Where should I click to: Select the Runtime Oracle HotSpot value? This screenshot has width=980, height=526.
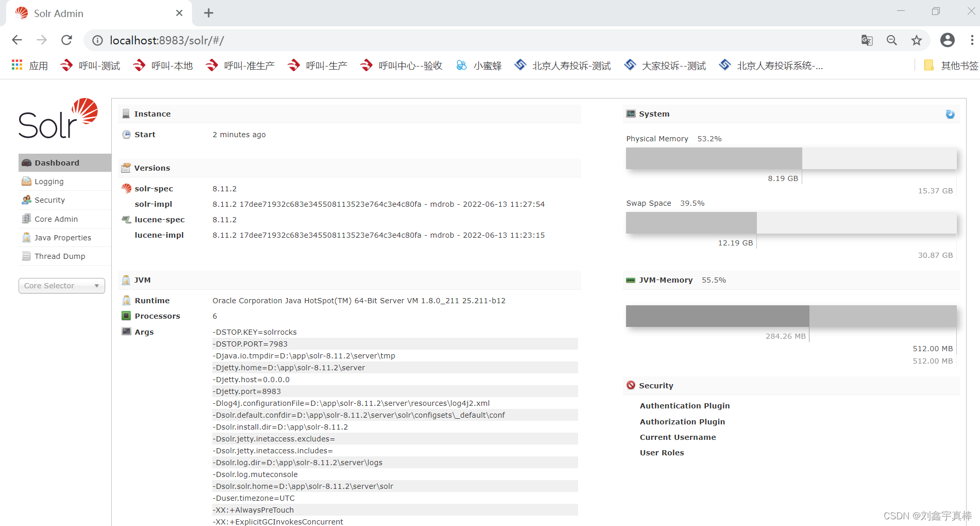(x=359, y=301)
